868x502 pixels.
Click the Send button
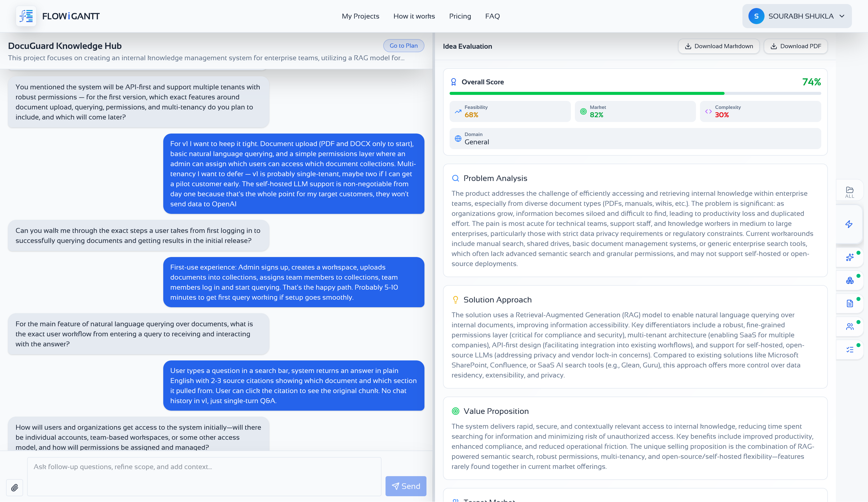(405, 486)
